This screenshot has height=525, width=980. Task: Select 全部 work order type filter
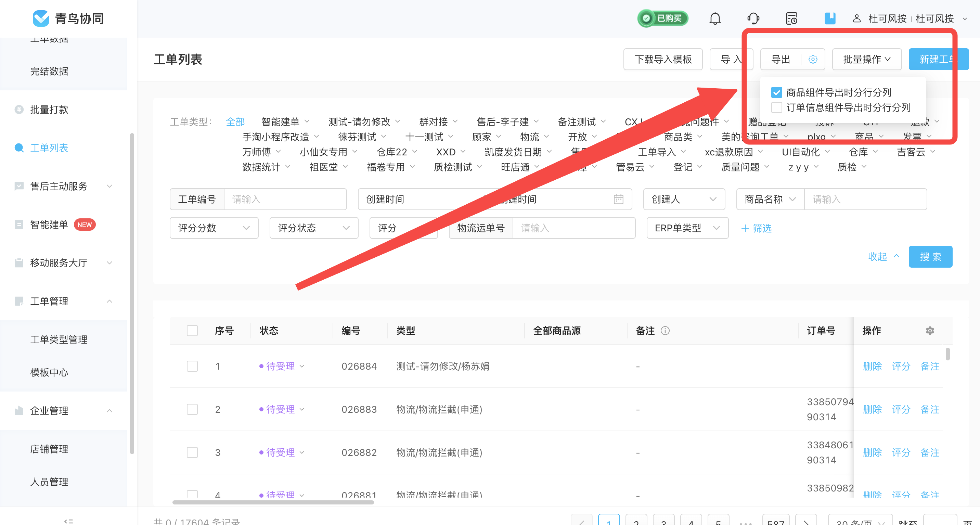[x=235, y=122]
